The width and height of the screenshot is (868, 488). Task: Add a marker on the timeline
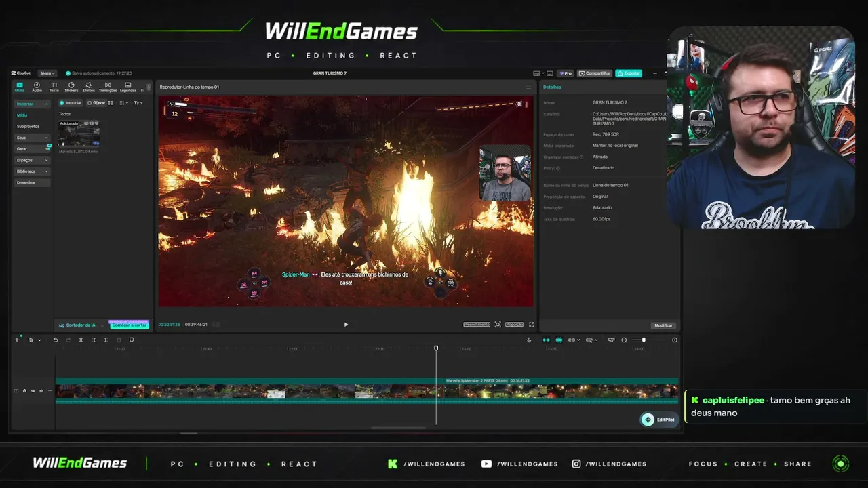click(x=132, y=340)
